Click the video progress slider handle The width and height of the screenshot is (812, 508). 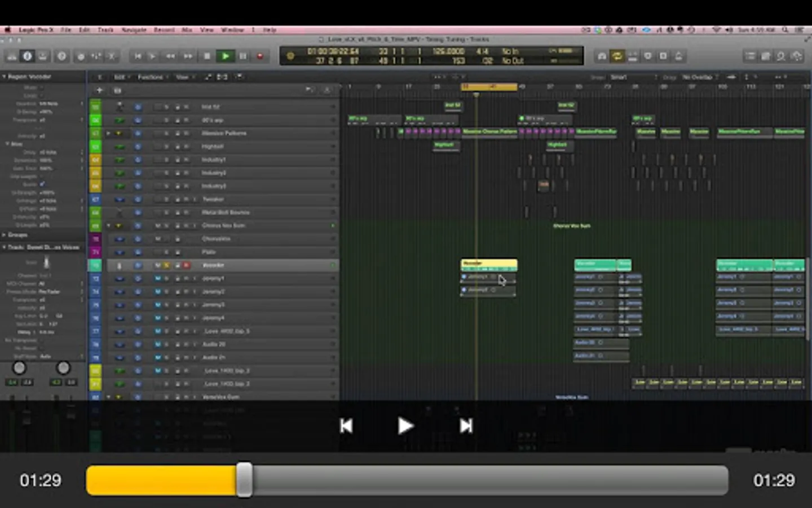point(244,480)
